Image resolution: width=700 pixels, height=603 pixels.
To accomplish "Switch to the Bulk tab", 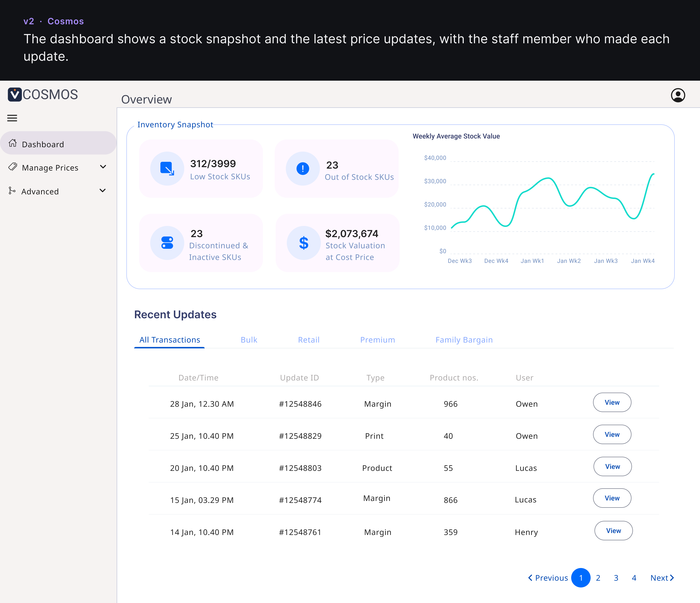I will (x=249, y=340).
